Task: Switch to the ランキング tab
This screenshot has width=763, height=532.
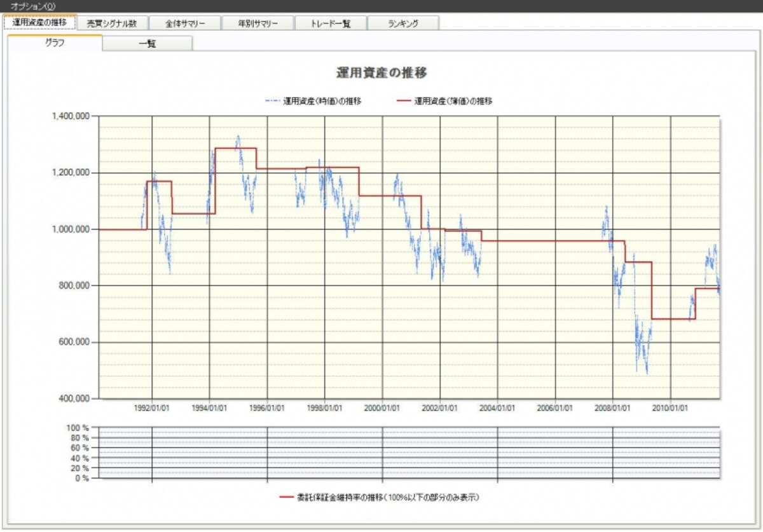Action: [x=403, y=24]
